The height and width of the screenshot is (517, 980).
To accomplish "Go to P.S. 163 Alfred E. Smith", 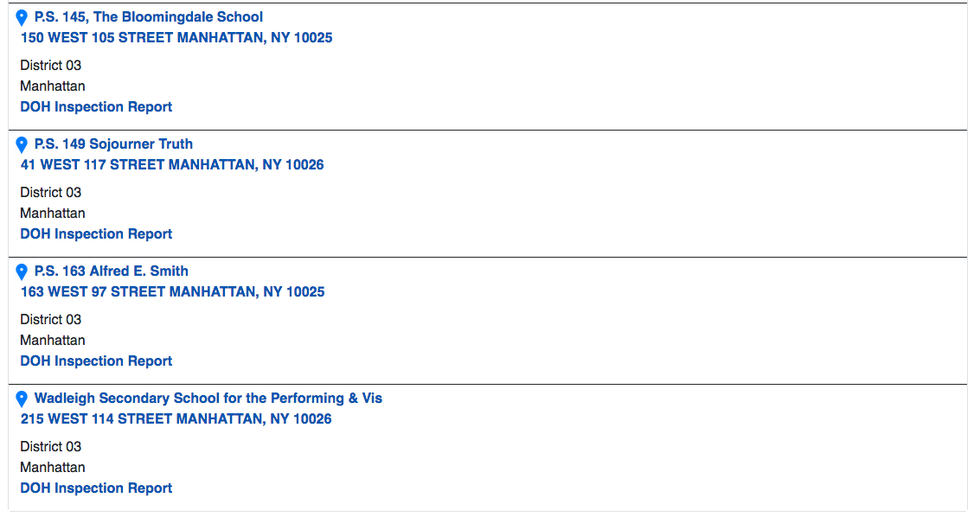I will (x=111, y=271).
